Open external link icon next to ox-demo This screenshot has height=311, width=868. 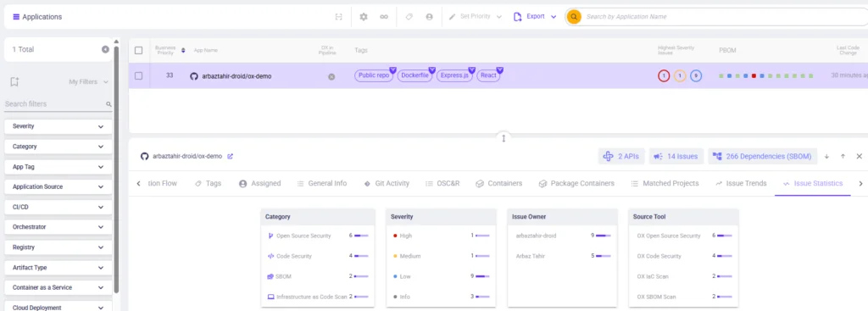pyautogui.click(x=231, y=156)
